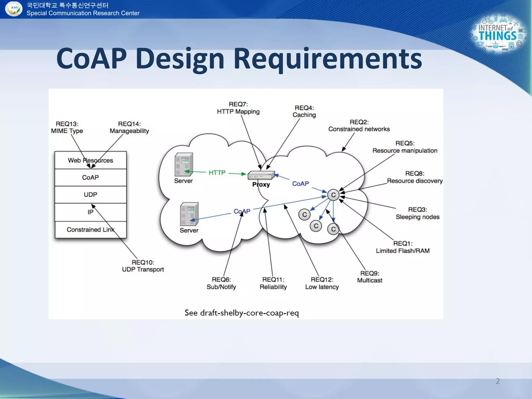The height and width of the screenshot is (399, 532).
Task: Click the UDP layer box
Action: (90, 195)
